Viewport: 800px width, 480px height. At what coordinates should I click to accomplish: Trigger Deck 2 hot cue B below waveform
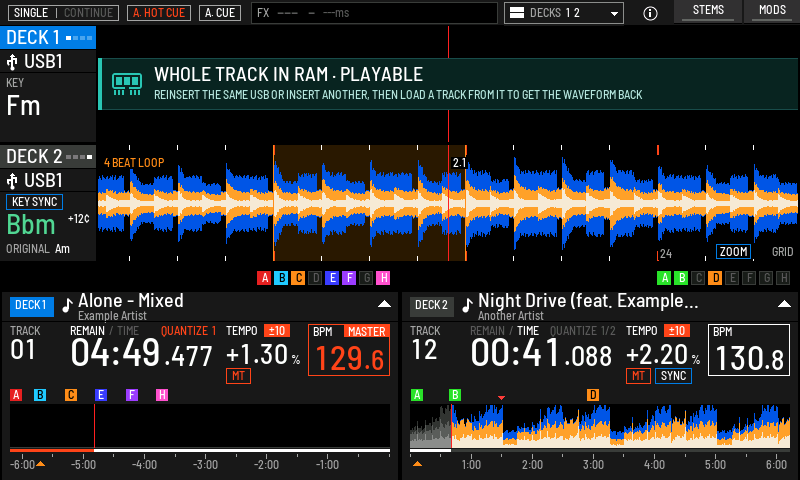click(681, 278)
